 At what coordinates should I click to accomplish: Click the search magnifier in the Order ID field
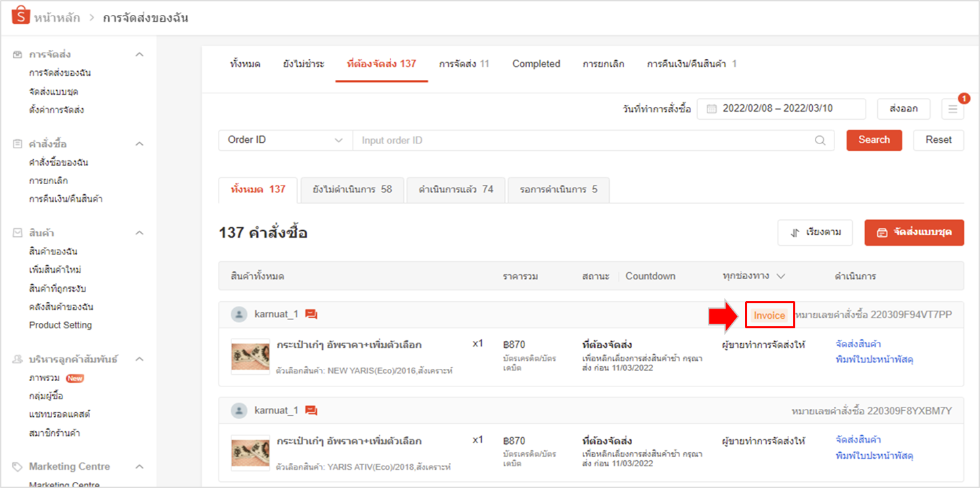(820, 140)
